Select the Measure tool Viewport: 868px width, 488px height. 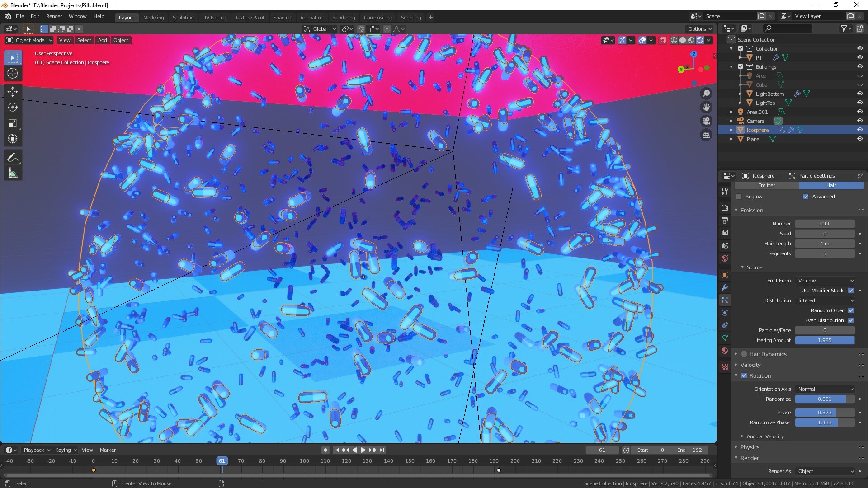[x=13, y=173]
